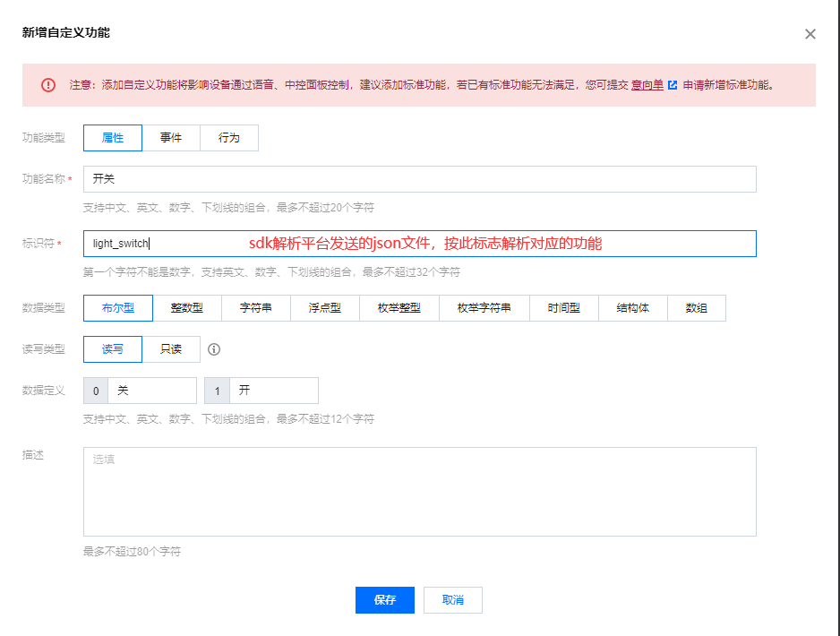Screen dimensions: 840x636
Task: Choose 布尔型 data type
Action: coord(118,308)
